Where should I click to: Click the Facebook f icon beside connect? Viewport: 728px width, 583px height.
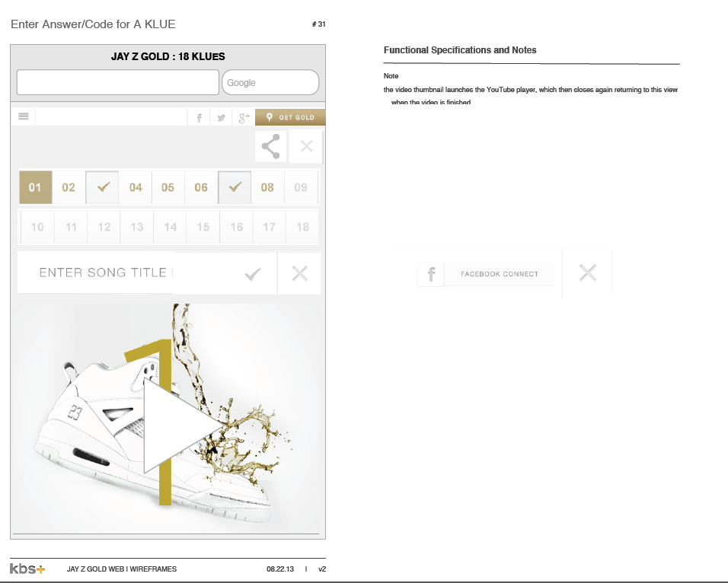[x=431, y=274]
